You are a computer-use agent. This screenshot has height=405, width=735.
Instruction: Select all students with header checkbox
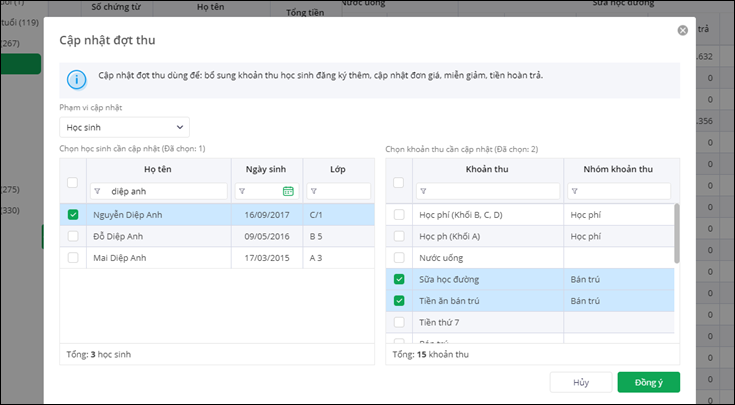[x=73, y=183]
